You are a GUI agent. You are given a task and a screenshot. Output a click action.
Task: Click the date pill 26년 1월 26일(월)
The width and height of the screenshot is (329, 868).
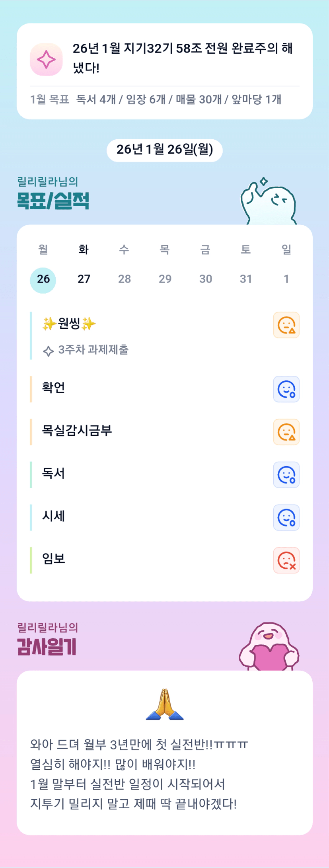pos(165,150)
